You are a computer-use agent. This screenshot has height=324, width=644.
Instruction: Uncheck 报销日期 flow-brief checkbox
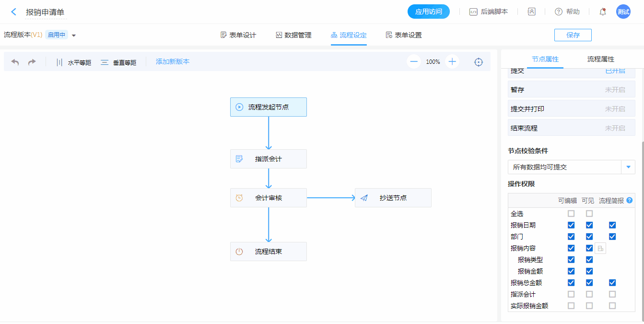pos(612,225)
